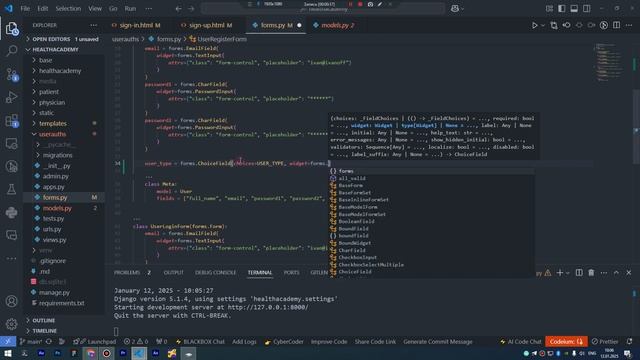Open the Remote Explorer view

12,143
